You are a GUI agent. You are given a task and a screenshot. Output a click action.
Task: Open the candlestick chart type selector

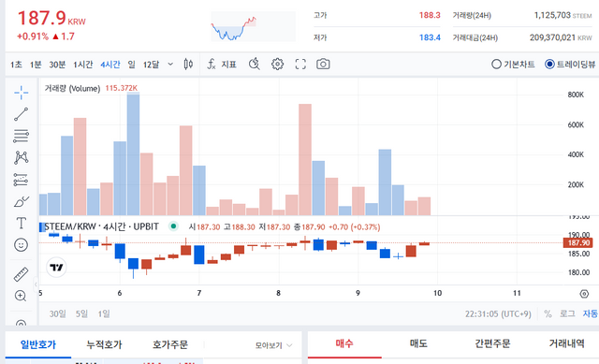(188, 65)
